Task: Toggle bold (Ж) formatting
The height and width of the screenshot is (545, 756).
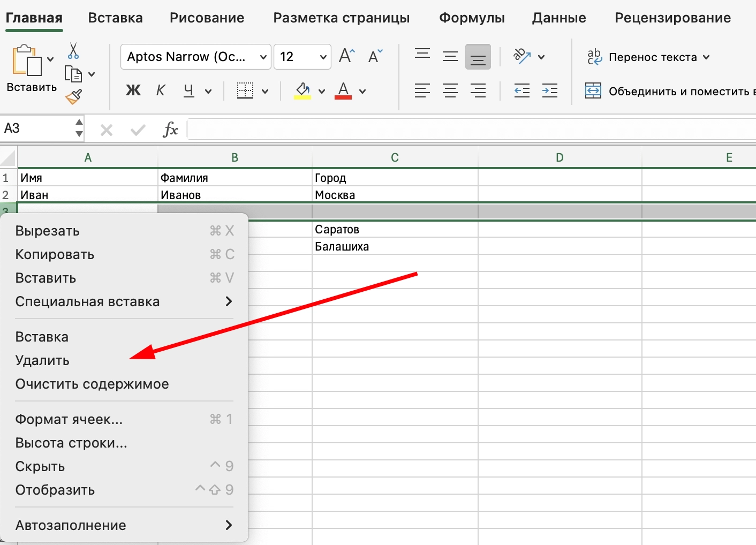Action: [x=133, y=90]
